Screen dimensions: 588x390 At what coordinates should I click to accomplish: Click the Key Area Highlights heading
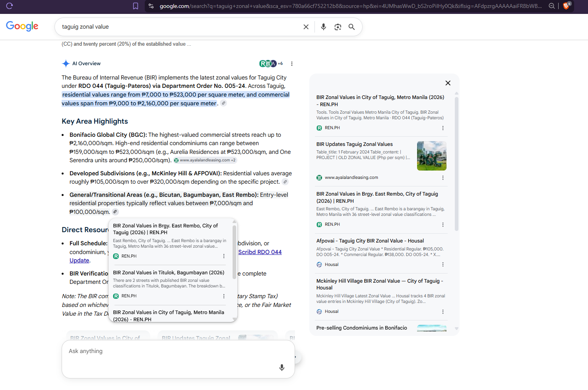(x=95, y=121)
